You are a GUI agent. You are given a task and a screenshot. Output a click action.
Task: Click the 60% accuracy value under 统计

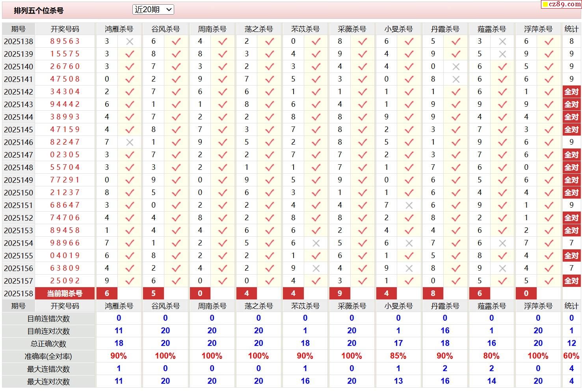click(571, 356)
